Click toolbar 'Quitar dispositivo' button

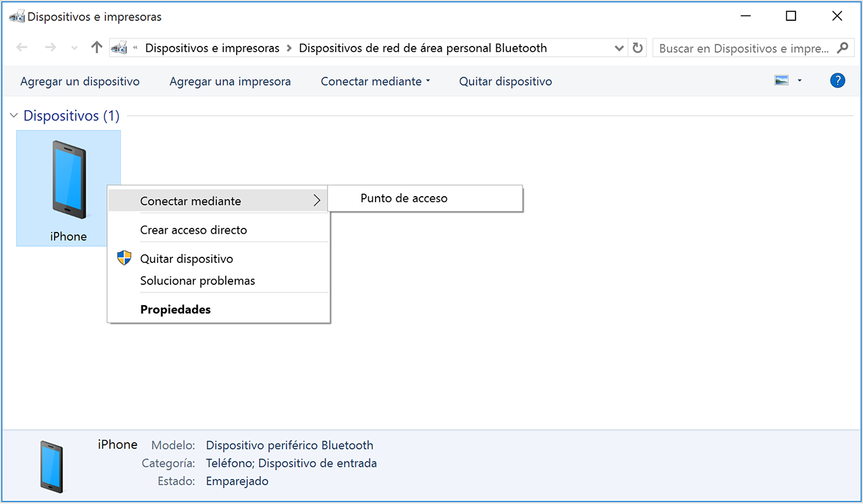point(506,82)
